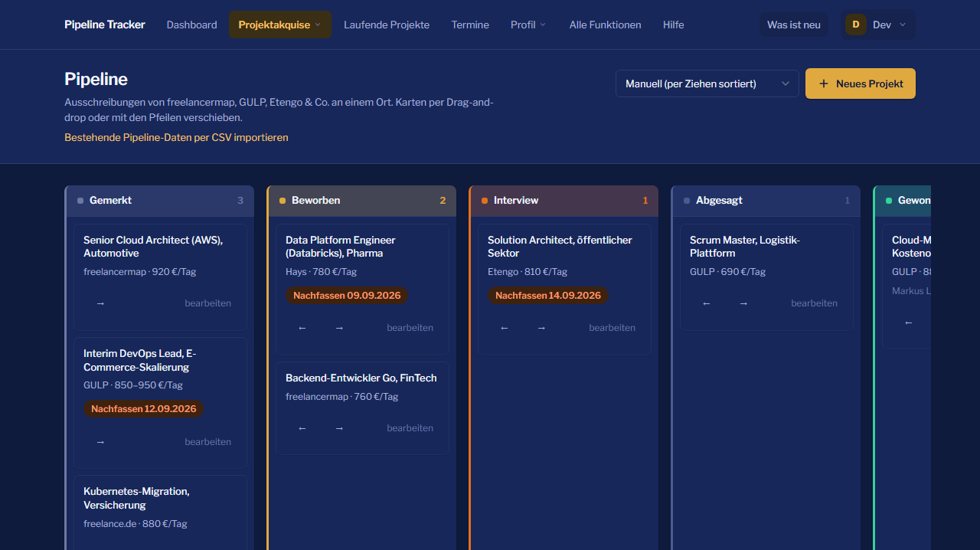Move Data Platform Engineer card left with arrow
Image resolution: width=980 pixels, height=550 pixels.
pos(302,328)
